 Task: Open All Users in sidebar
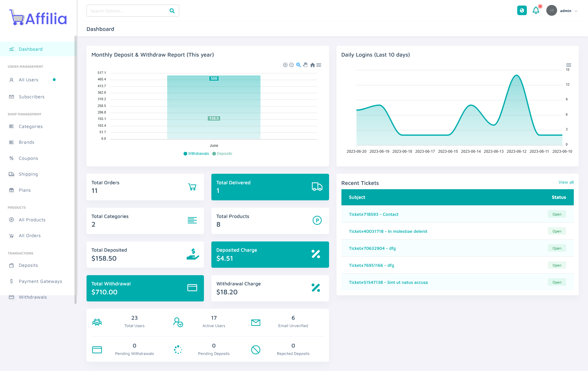[x=28, y=80]
